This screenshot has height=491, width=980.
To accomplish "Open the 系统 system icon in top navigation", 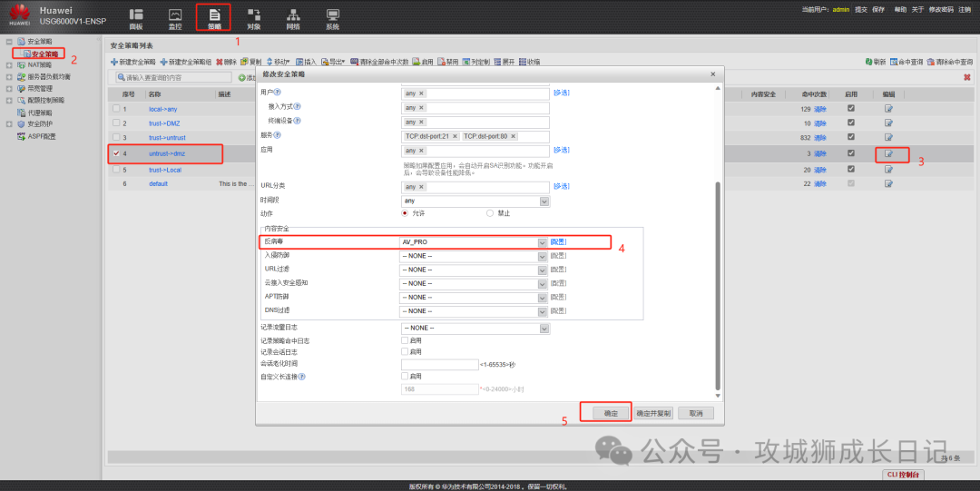I will (x=332, y=17).
